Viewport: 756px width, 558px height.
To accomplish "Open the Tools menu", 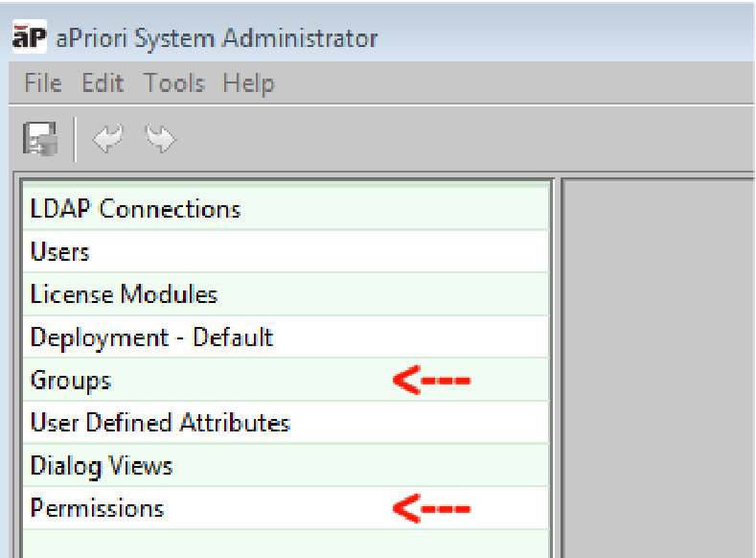I will pos(172,83).
